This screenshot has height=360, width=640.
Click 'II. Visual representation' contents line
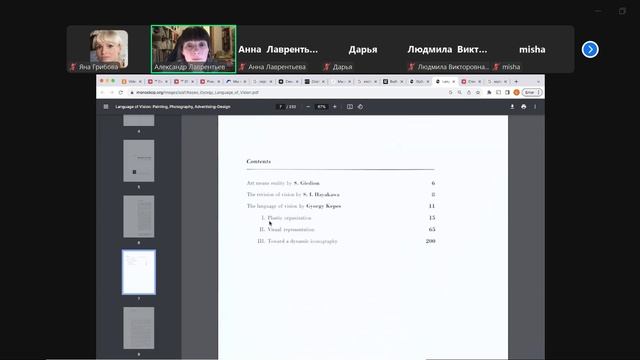[x=287, y=229]
